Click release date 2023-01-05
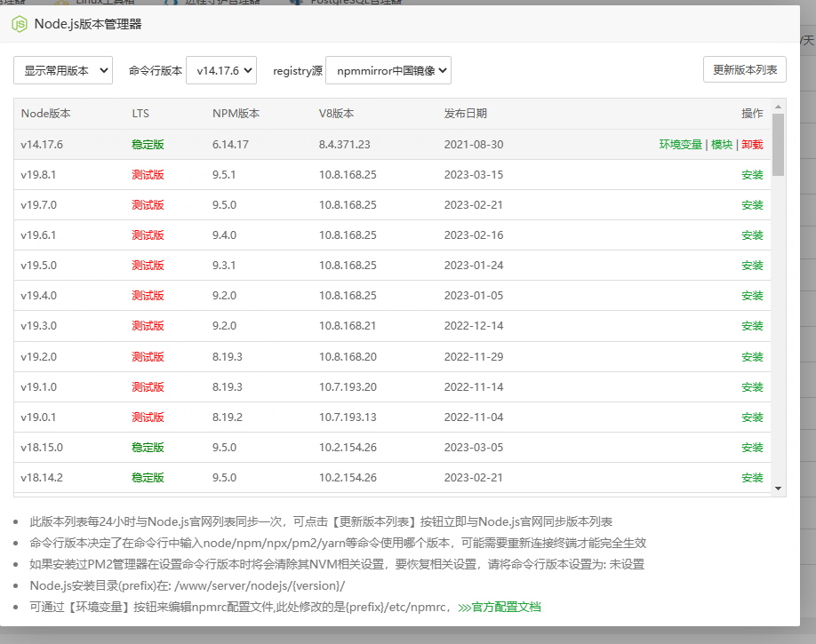The width and height of the screenshot is (816, 644). pos(474,296)
